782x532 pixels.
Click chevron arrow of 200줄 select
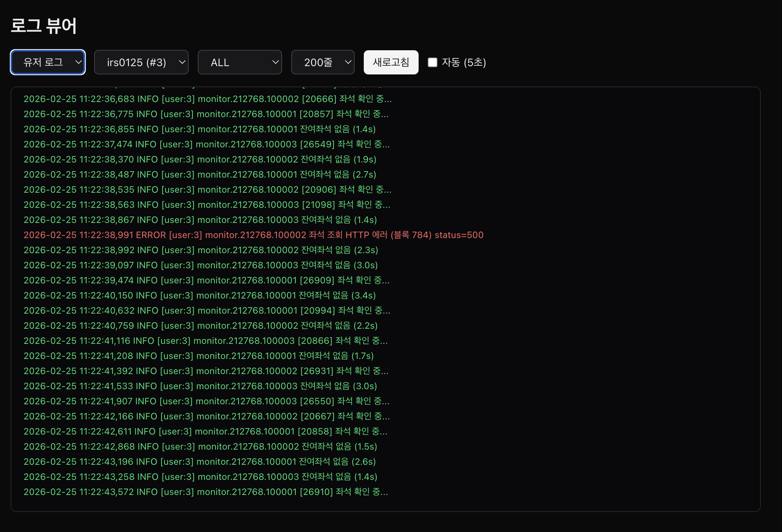coord(348,62)
